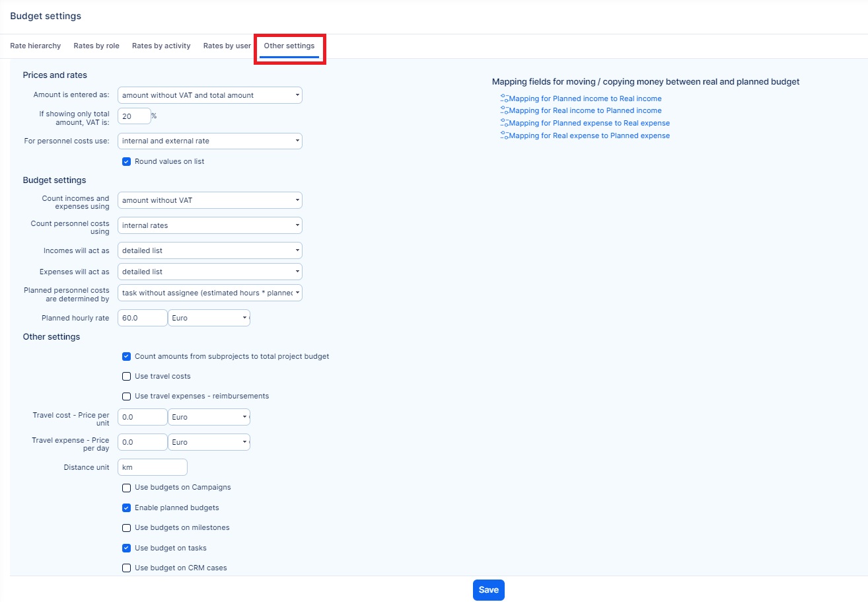Click mapping icon beside Real expense to Planned expense
Viewport: 868px width, 602px height.
[x=504, y=135]
